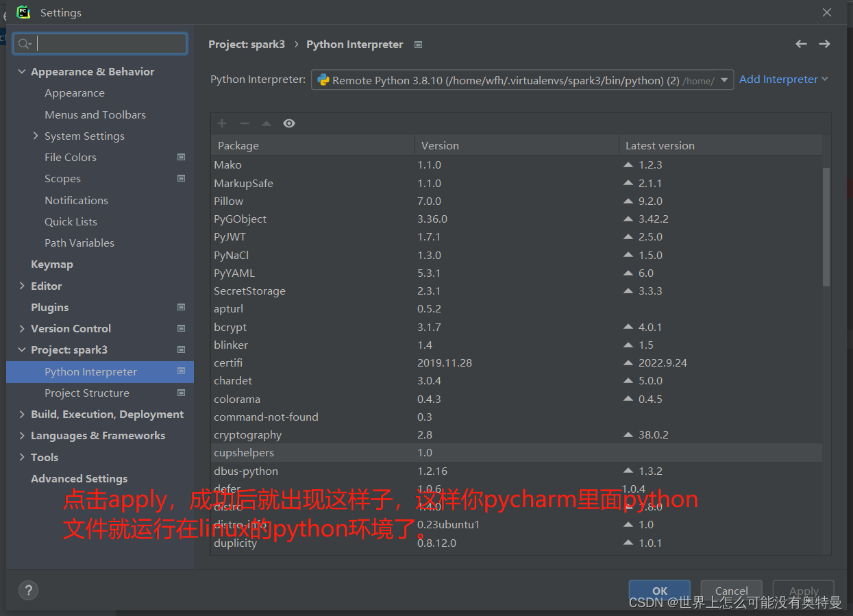Click project icon next to Plugins
Screen dimensions: 853x616
tap(181, 307)
